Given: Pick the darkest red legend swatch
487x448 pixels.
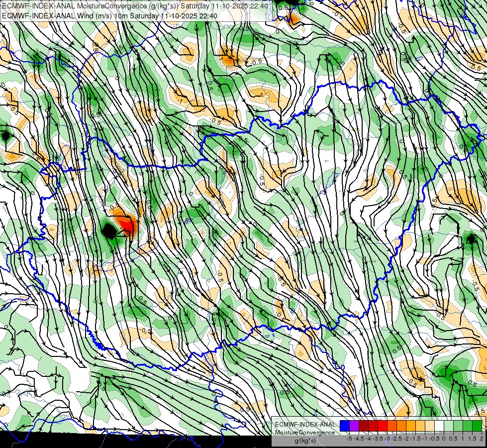Looking at the screenshot, I should coord(364,426).
